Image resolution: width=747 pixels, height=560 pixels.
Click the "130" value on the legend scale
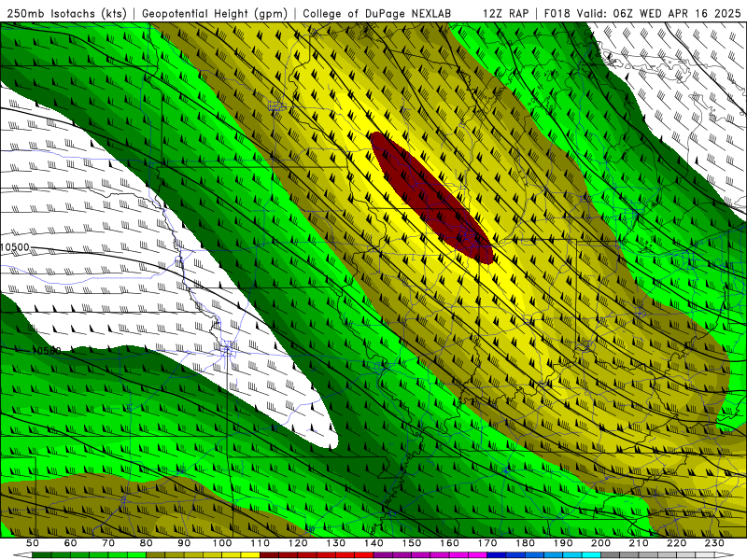[336, 543]
